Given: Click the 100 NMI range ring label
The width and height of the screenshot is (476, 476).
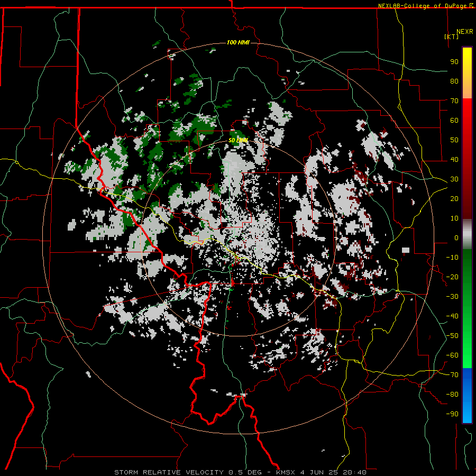Looking at the screenshot, I should (x=238, y=42).
